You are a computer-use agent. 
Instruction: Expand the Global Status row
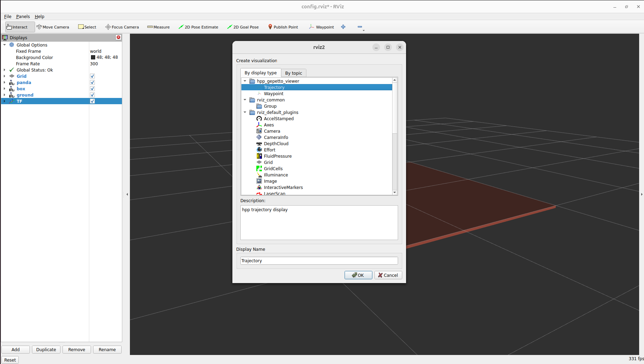[5, 70]
